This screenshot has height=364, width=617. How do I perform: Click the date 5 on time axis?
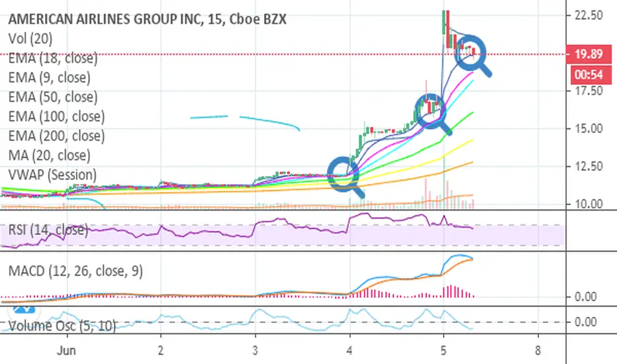point(444,351)
